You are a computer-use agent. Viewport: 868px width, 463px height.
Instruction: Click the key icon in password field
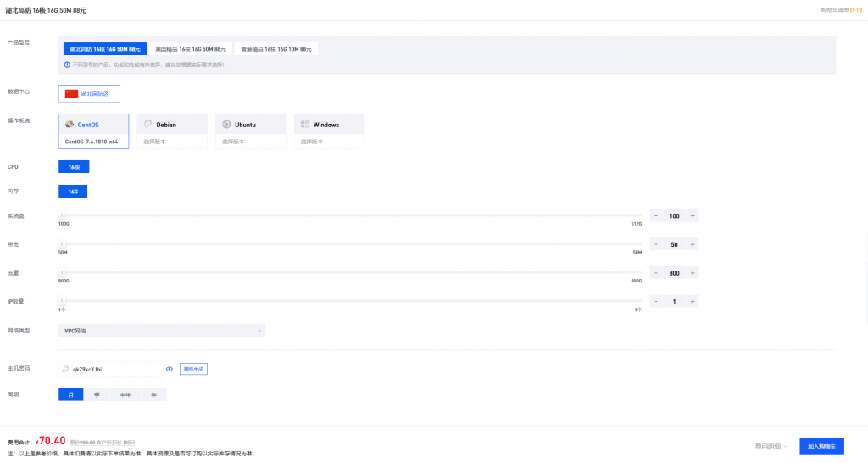coord(65,369)
